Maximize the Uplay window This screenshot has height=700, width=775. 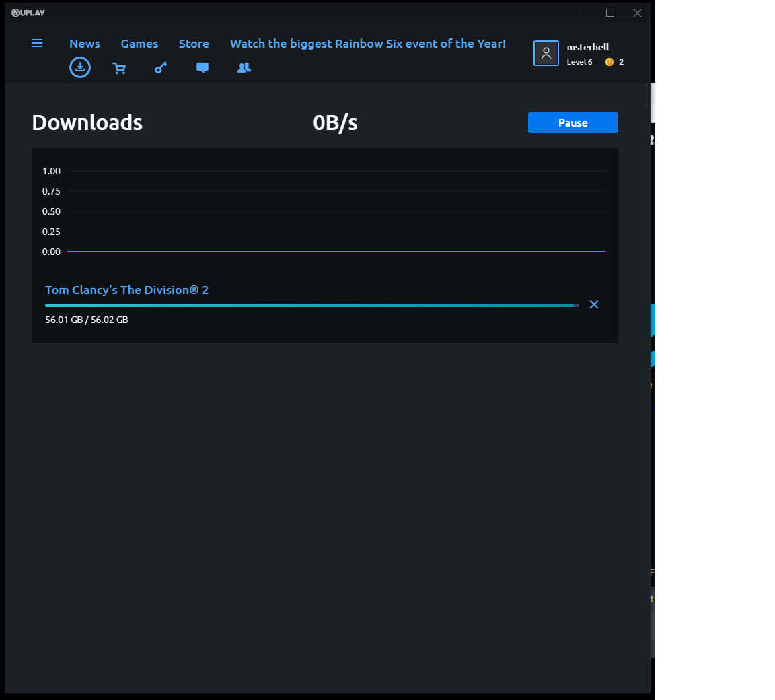click(610, 13)
